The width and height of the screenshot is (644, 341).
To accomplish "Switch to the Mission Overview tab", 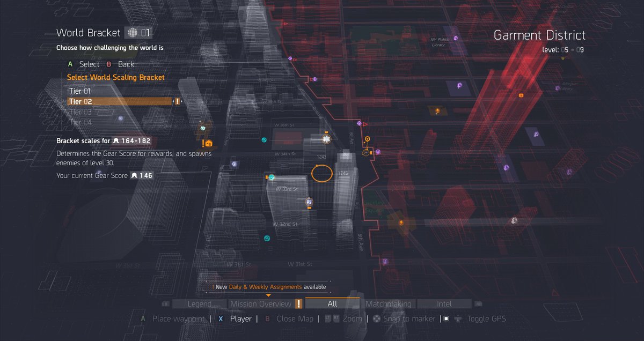I will (x=260, y=304).
